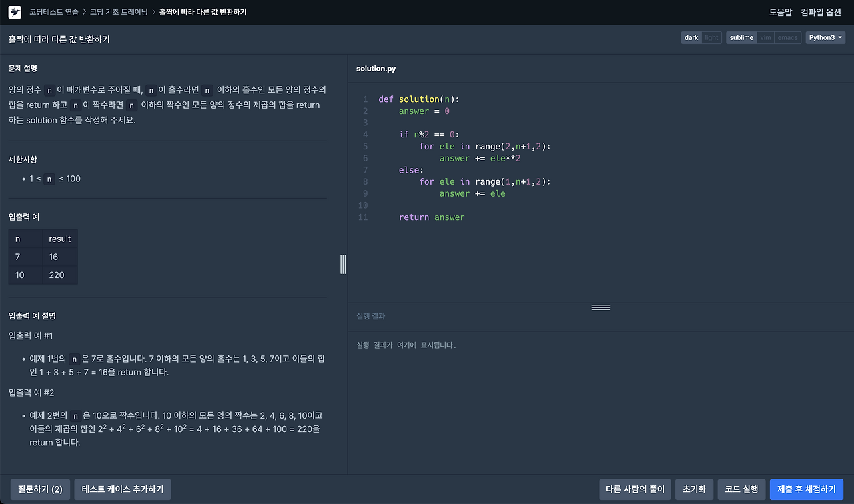
Task: Click the vertical panel splitter handle
Action: (343, 264)
